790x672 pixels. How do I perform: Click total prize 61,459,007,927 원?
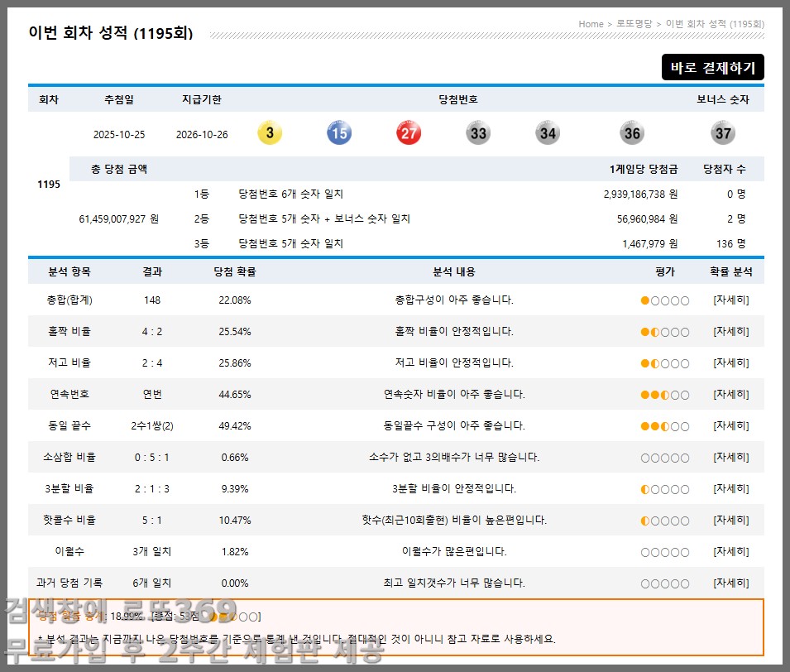coord(118,218)
